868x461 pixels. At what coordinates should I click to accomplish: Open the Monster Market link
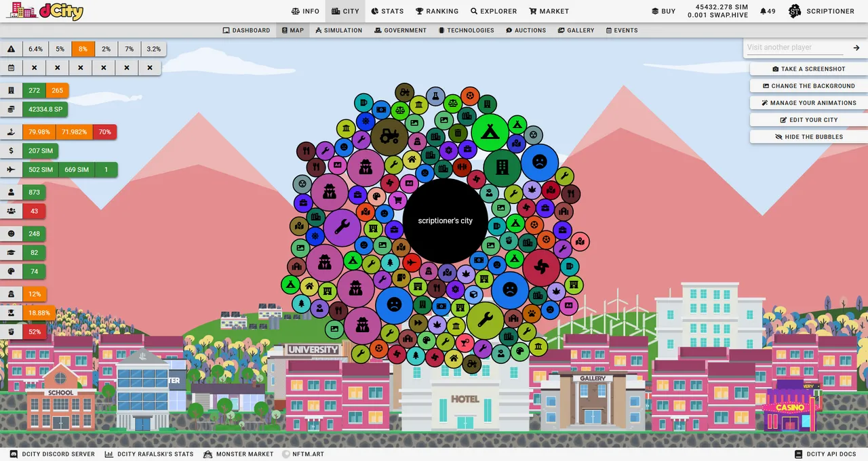point(239,454)
